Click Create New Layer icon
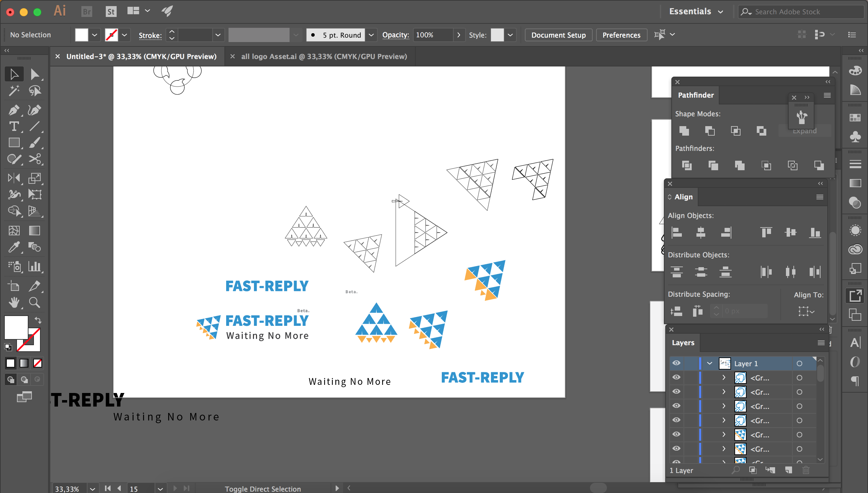Image resolution: width=868 pixels, height=493 pixels. coord(789,470)
